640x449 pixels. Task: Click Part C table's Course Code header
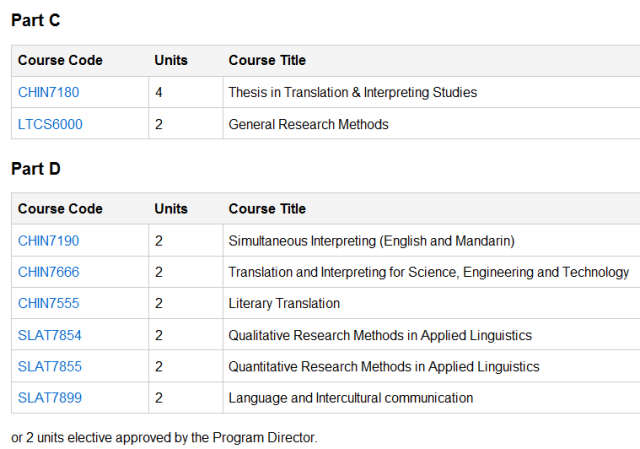(x=60, y=60)
